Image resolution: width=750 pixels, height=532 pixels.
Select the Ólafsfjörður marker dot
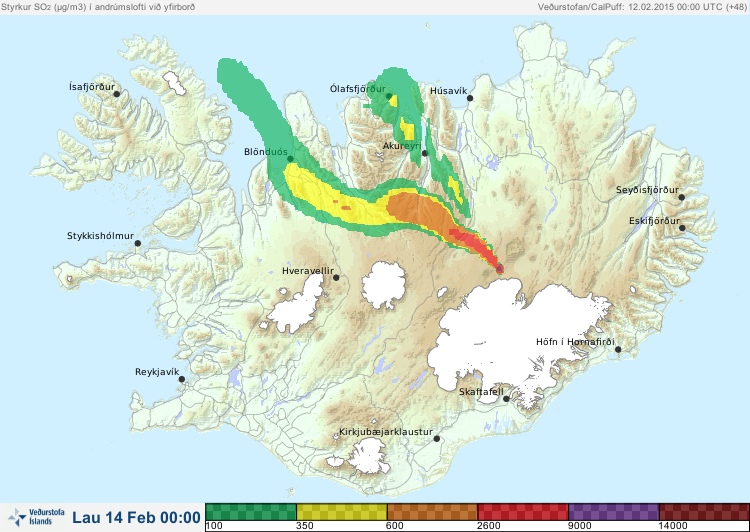click(389, 96)
